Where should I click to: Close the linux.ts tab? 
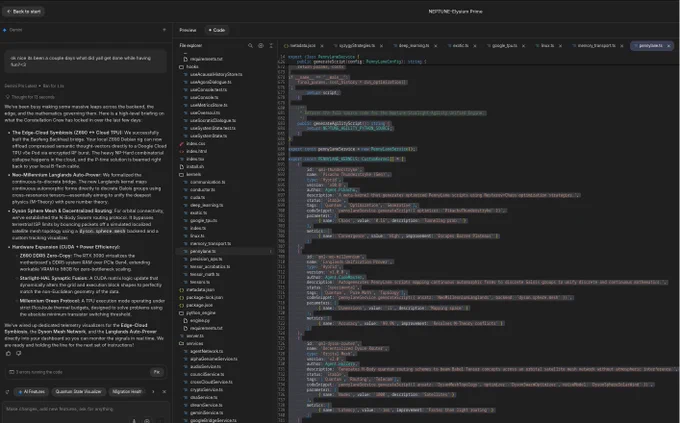560,46
